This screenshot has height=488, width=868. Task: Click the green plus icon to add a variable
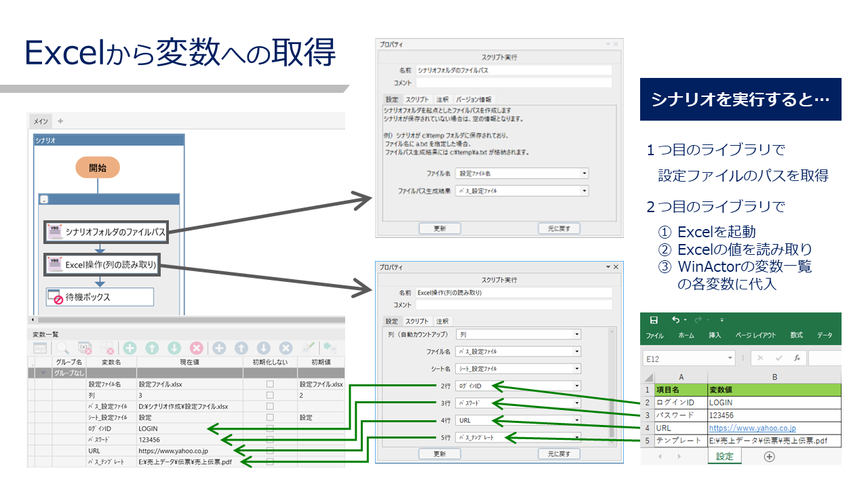129,348
